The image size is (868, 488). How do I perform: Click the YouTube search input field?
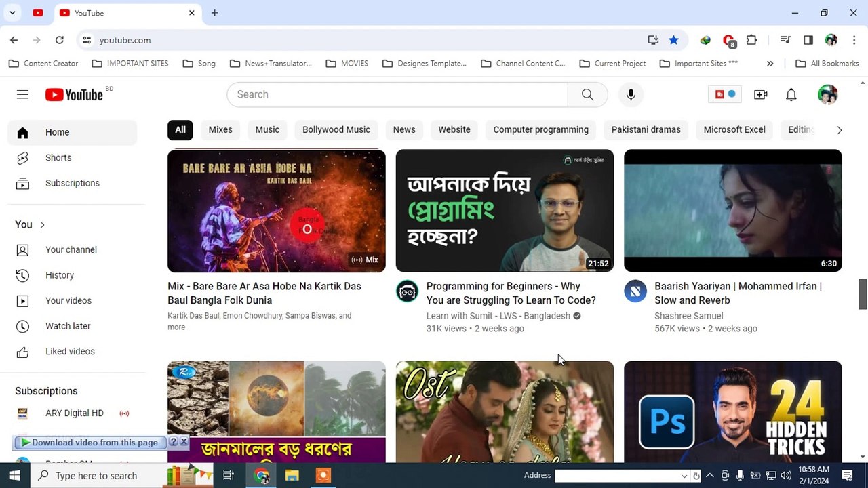[x=397, y=94]
